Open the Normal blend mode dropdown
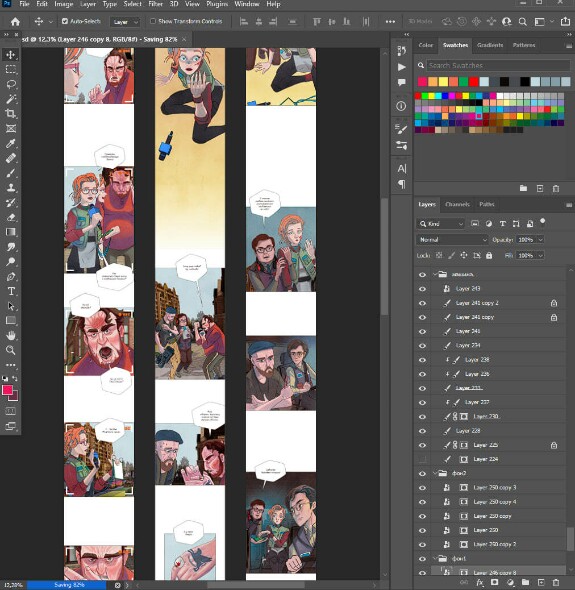 453,240
